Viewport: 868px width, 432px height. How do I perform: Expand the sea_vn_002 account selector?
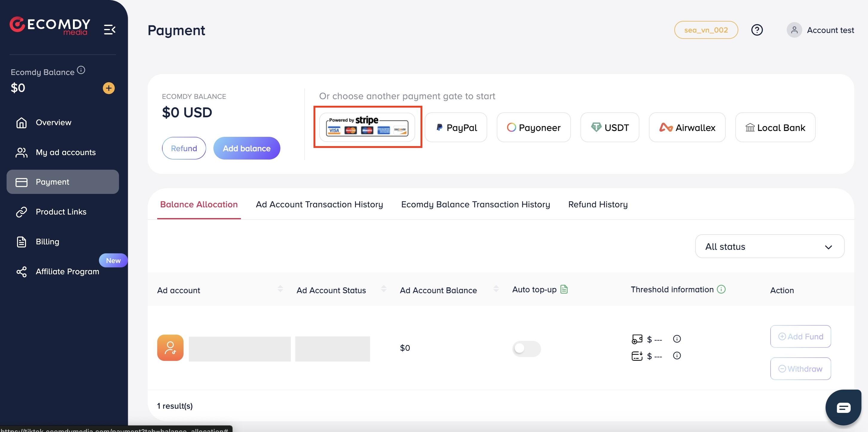[706, 30]
